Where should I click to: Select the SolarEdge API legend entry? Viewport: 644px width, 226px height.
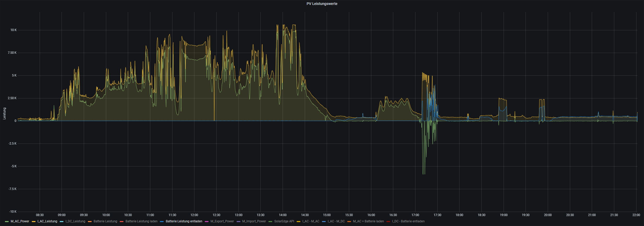[x=284, y=221]
